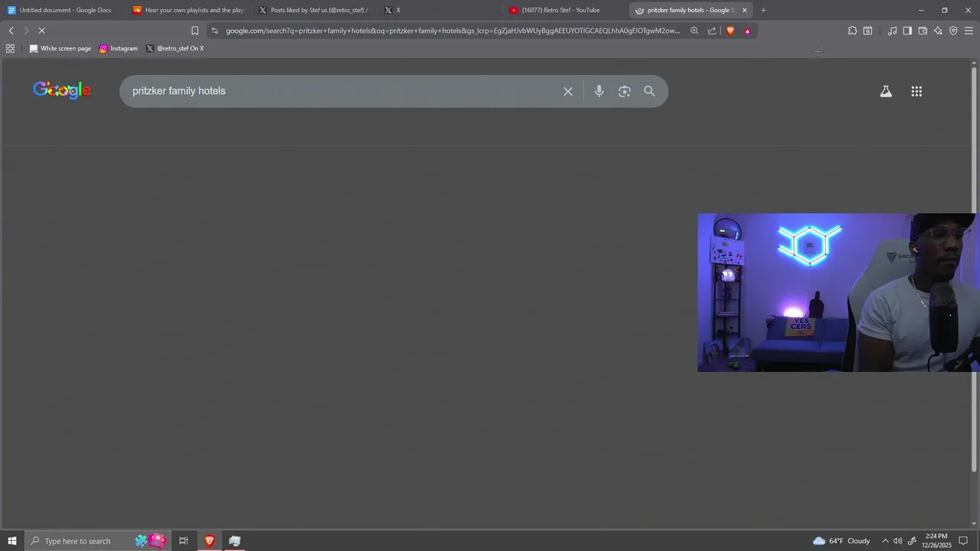Click the webcam overlay video

click(838, 292)
